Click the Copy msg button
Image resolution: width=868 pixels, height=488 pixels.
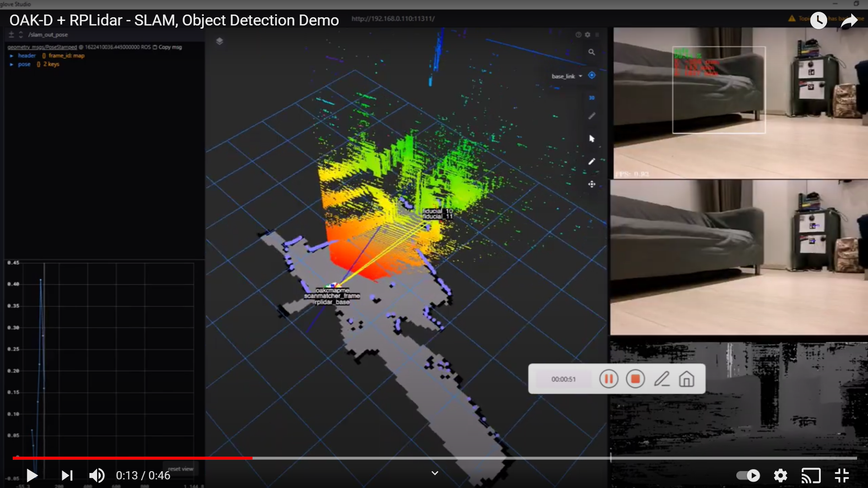click(167, 47)
